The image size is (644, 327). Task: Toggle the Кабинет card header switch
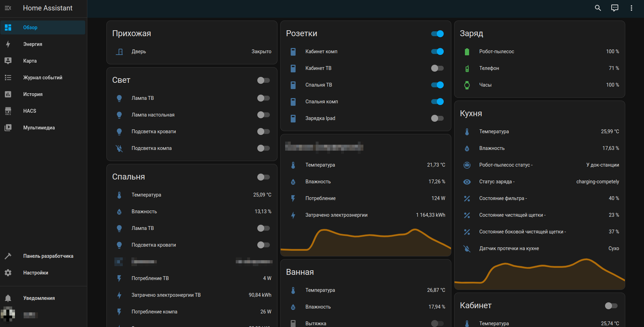611,306
